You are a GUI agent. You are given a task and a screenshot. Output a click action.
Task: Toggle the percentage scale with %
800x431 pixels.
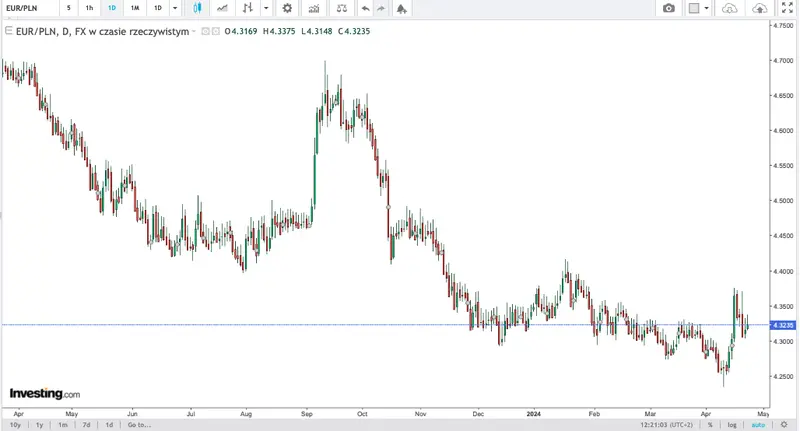[710, 424]
